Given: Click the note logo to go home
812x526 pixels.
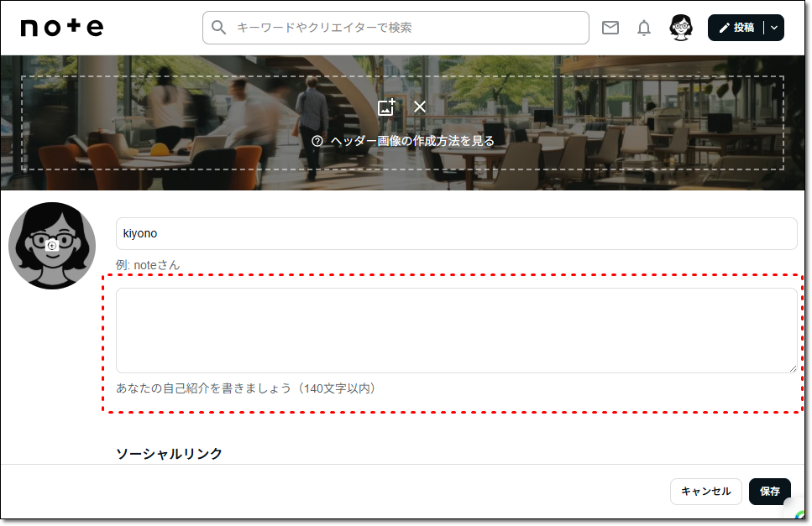Looking at the screenshot, I should [60, 27].
